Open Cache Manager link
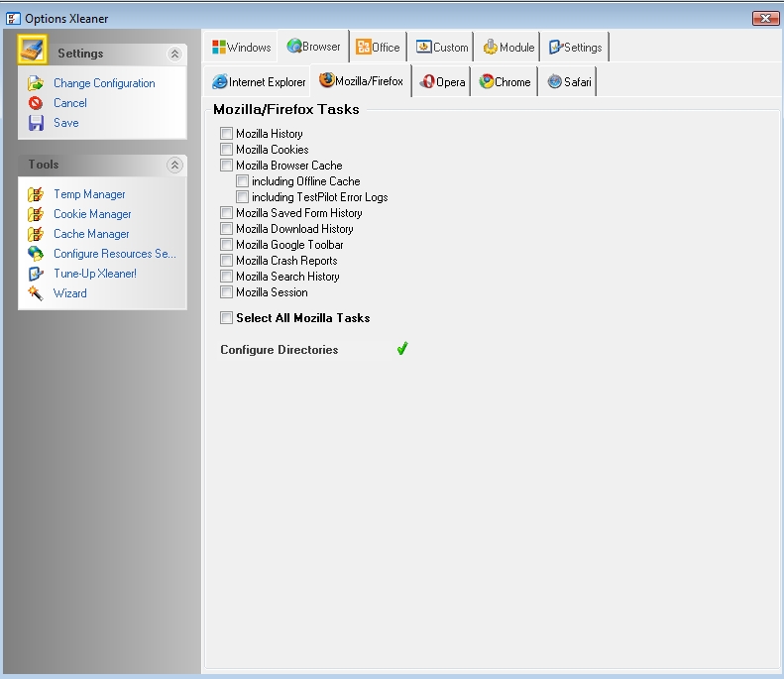The image size is (784, 679). tap(91, 234)
